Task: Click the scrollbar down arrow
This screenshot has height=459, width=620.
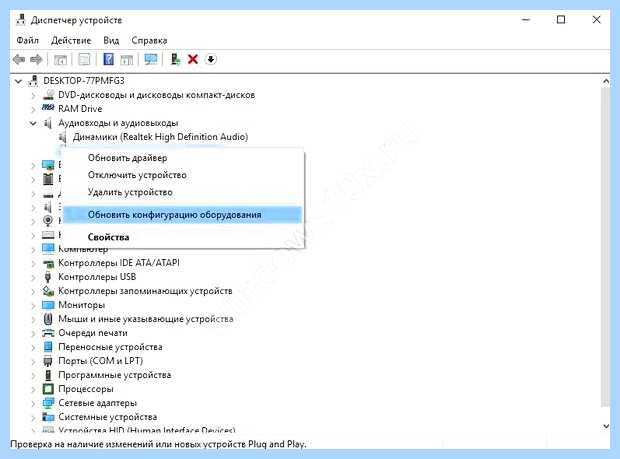Action: pos(606,426)
